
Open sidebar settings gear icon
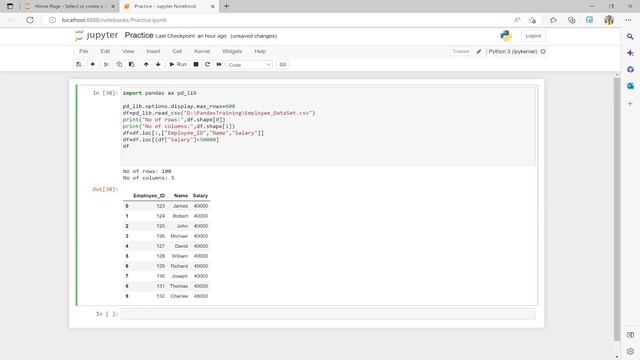click(630, 351)
